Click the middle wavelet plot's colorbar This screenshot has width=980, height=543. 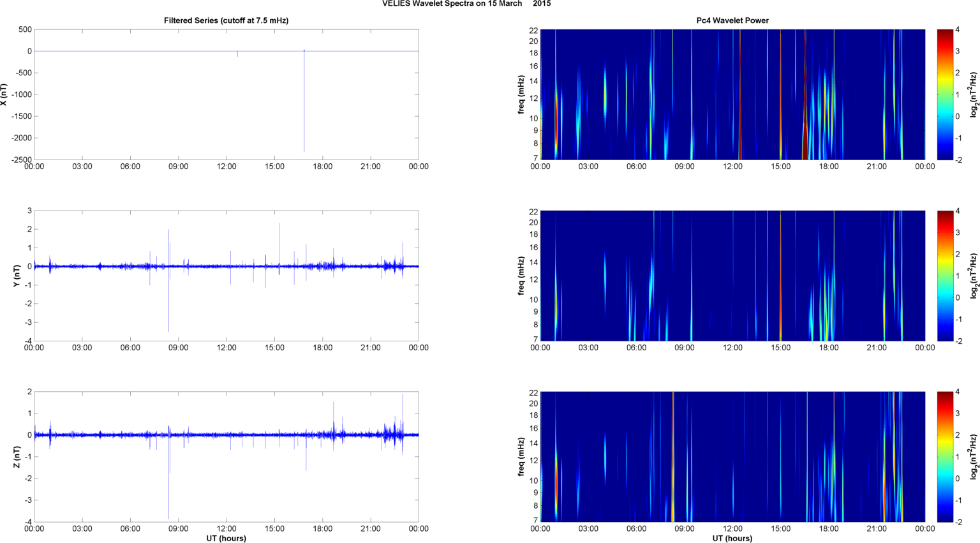[x=946, y=276]
